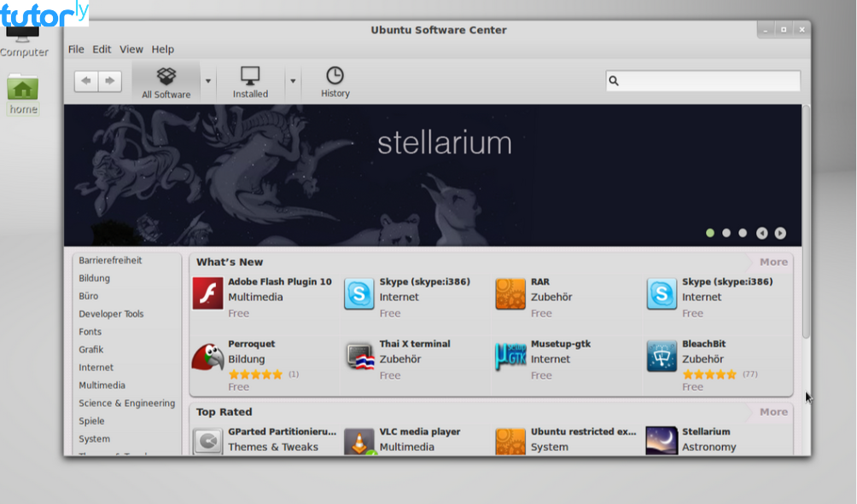Click the Thai X terminal icon

tap(360, 356)
